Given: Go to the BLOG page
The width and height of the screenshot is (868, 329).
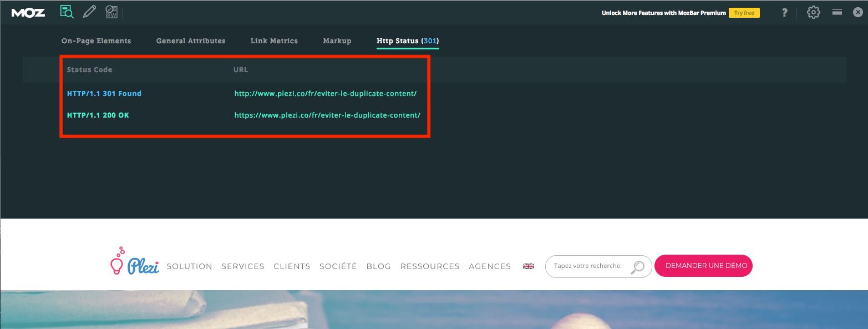Looking at the screenshot, I should tap(379, 266).
